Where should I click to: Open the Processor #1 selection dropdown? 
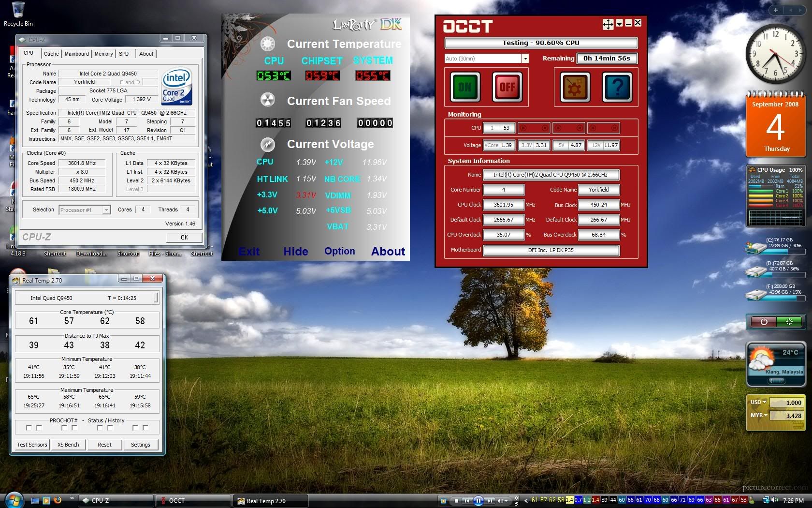pyautogui.click(x=106, y=210)
